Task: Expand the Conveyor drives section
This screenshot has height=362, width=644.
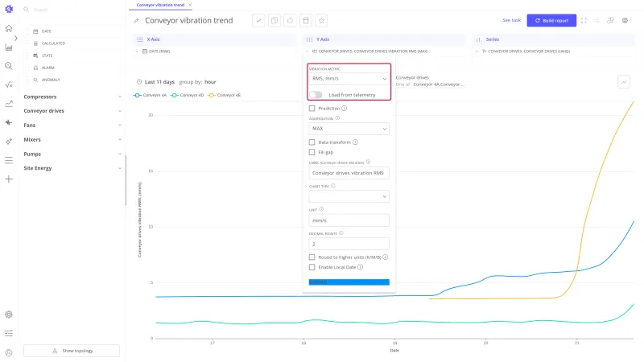Action: 72,111
